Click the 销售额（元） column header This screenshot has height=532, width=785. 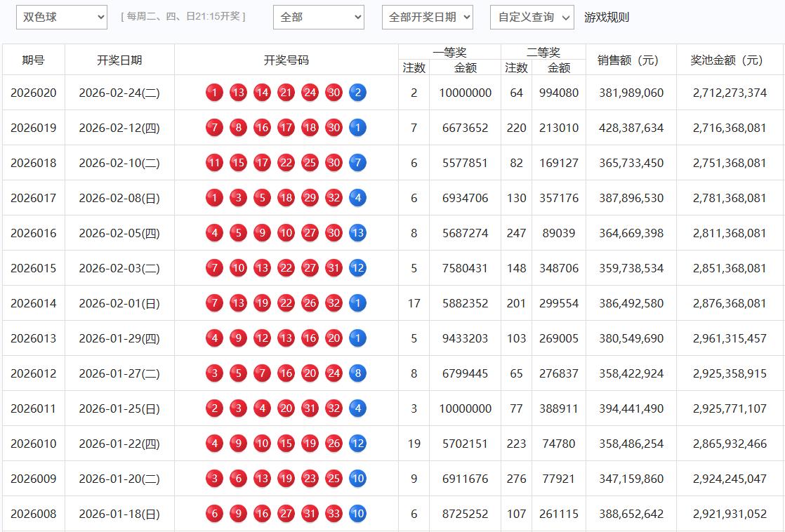(x=631, y=60)
